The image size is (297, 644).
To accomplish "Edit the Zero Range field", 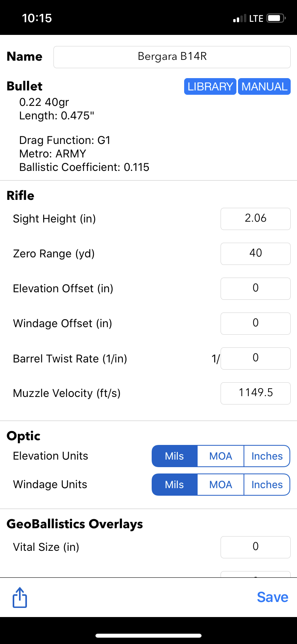I will pyautogui.click(x=255, y=253).
